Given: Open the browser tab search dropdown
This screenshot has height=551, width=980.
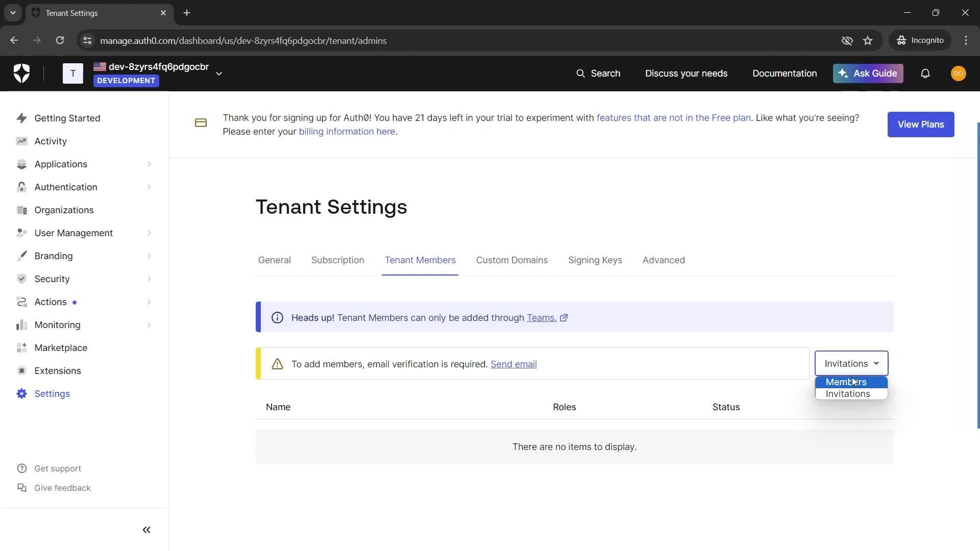Looking at the screenshot, I should 13,13.
